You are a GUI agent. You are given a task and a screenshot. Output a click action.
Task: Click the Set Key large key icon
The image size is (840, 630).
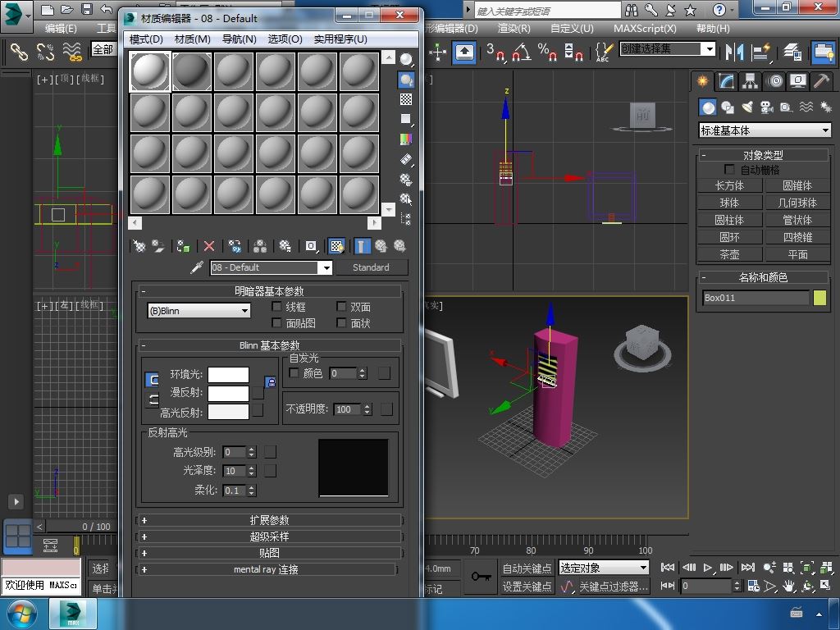[482, 577]
